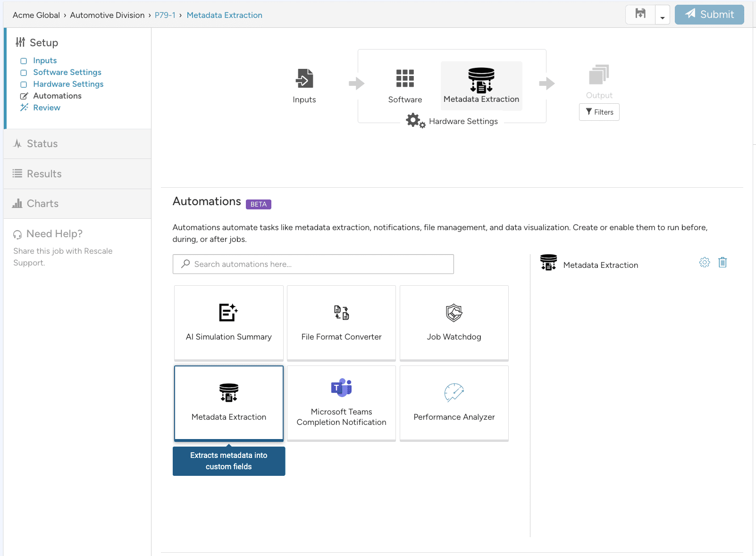Click the Inputs workflow icon
The height and width of the screenshot is (556, 756).
coord(304,78)
